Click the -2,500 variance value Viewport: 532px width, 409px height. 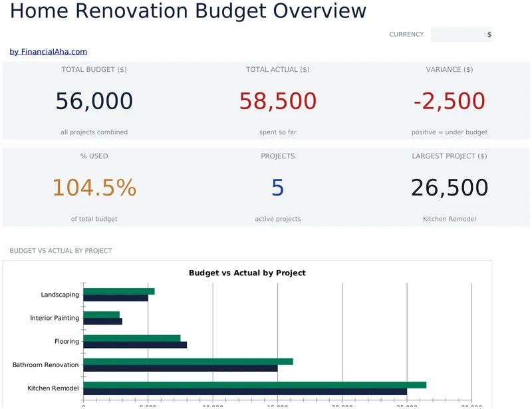450,101
